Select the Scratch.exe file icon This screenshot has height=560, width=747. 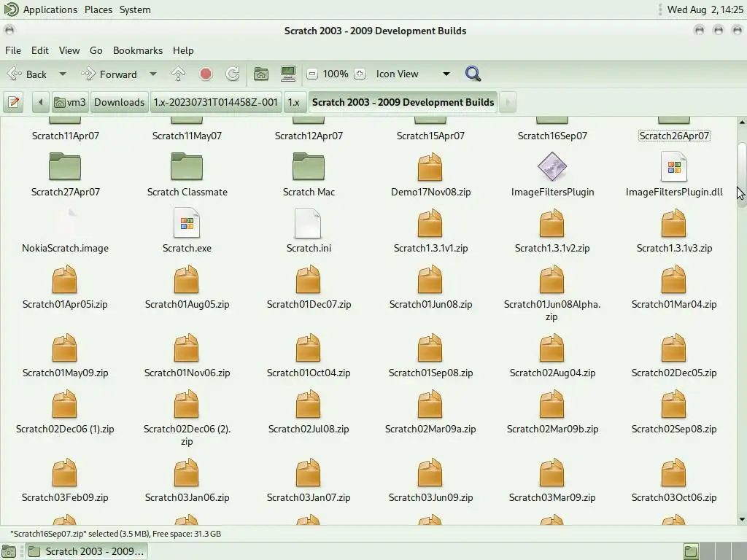187,223
